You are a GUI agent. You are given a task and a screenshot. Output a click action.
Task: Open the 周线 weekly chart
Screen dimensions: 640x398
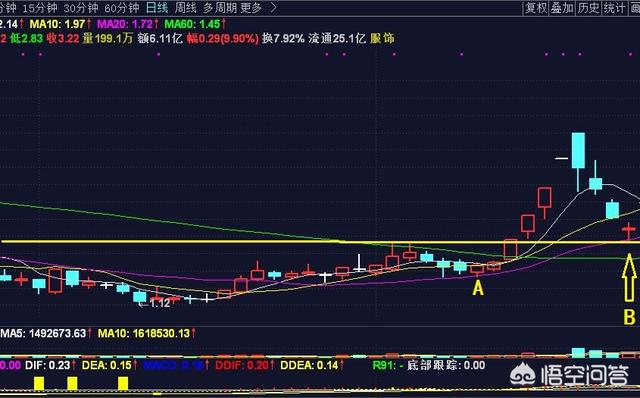(x=185, y=8)
